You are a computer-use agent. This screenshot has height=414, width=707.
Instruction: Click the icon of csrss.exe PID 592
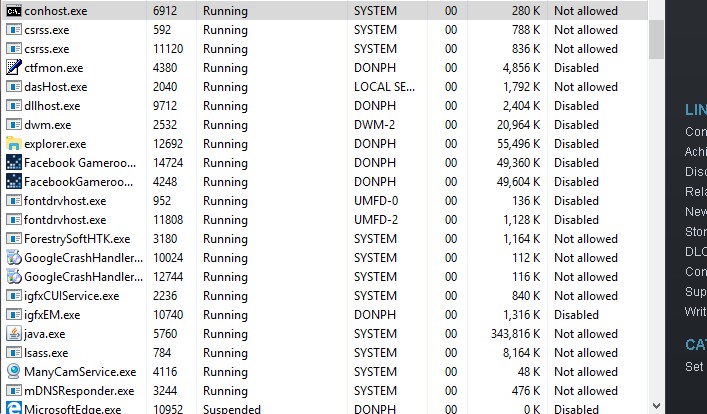pyautogui.click(x=14, y=30)
